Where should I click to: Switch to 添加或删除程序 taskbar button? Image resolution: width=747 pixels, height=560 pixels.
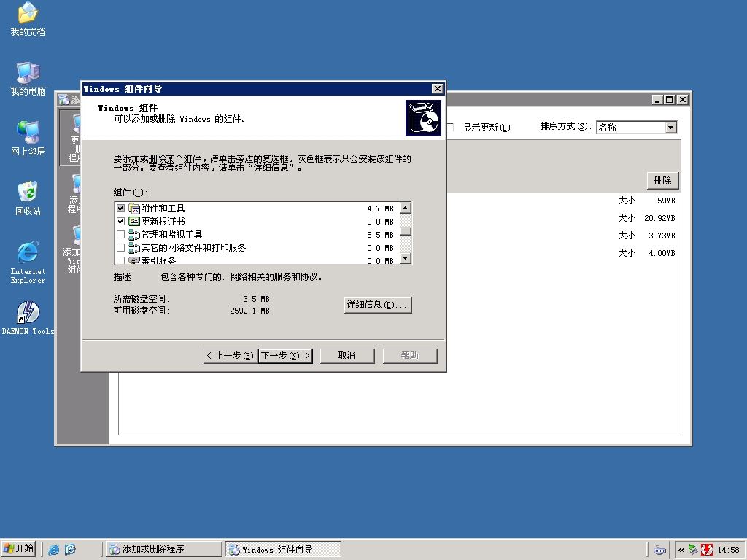(x=163, y=549)
